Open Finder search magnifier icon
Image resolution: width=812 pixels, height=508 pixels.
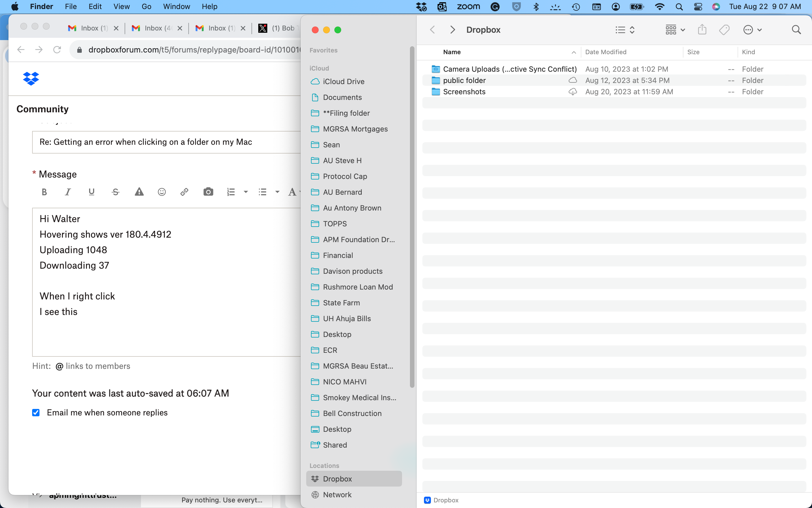(796, 30)
